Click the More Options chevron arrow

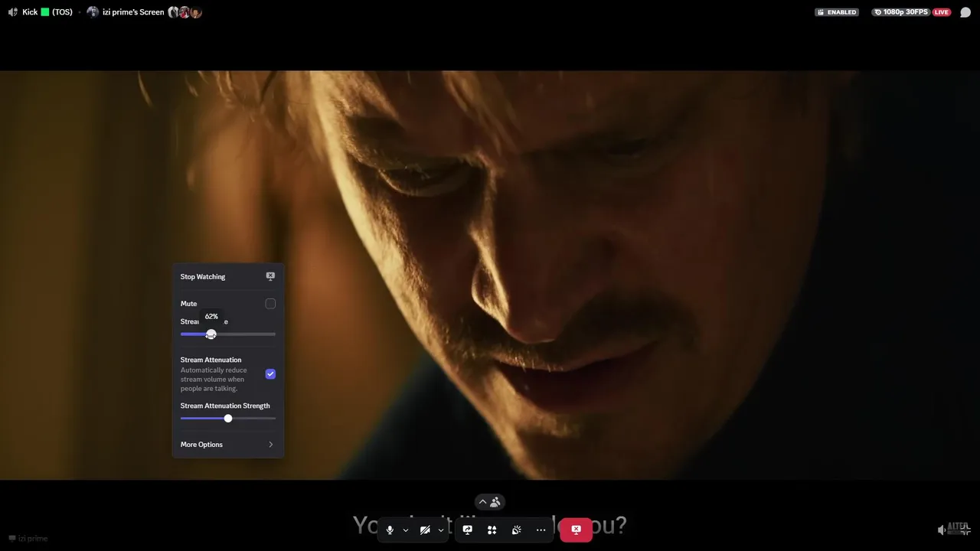[x=270, y=445]
